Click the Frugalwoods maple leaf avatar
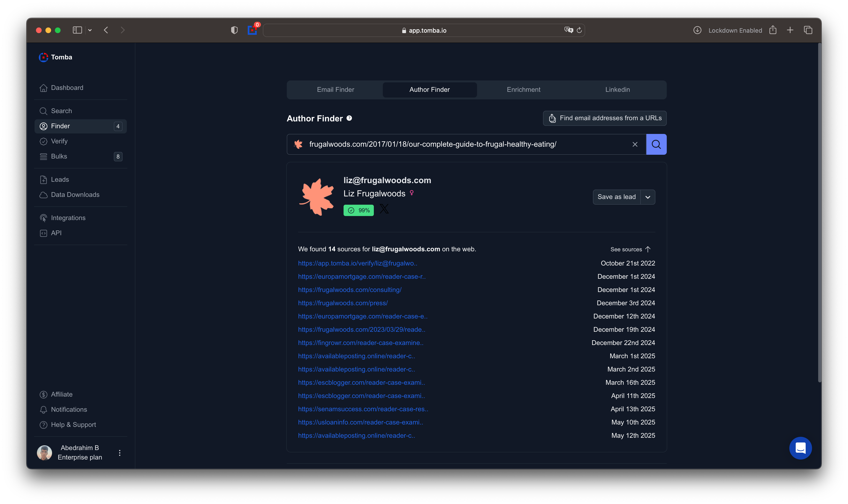The image size is (848, 504). click(x=317, y=197)
